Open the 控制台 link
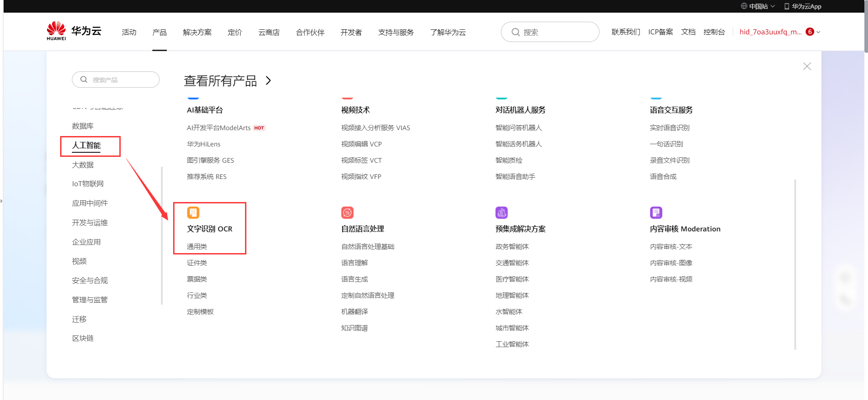This screenshot has width=868, height=400. 714,32
